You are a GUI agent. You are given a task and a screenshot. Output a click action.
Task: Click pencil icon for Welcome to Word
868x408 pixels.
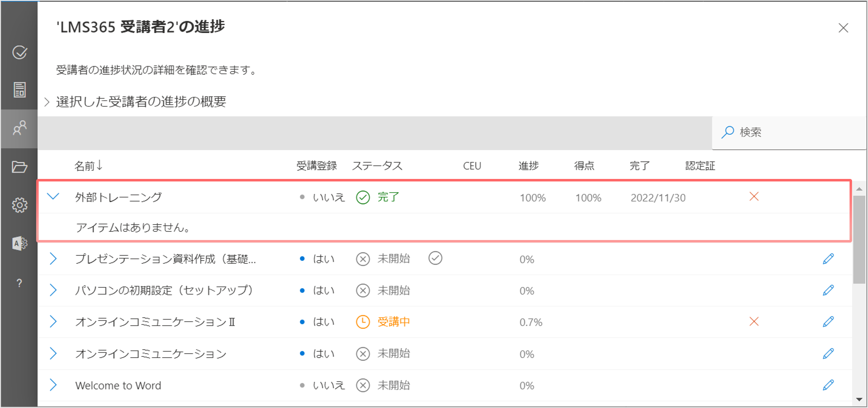828,385
